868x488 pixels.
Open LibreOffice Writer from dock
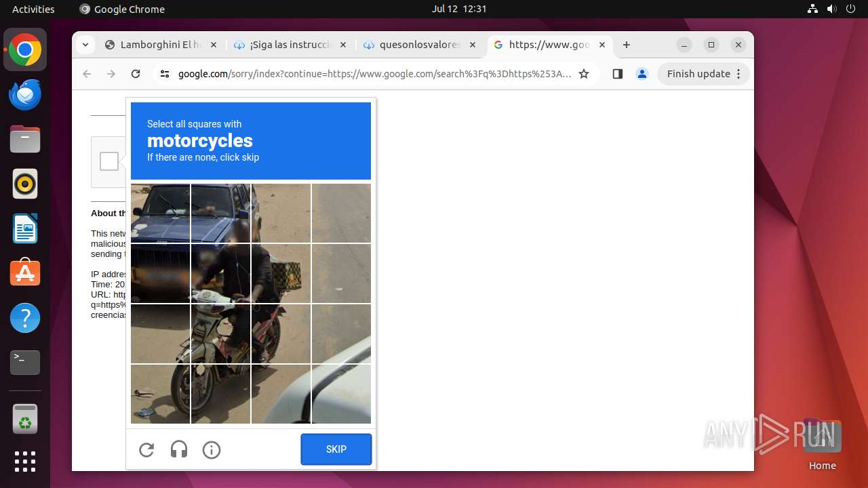[x=25, y=228]
